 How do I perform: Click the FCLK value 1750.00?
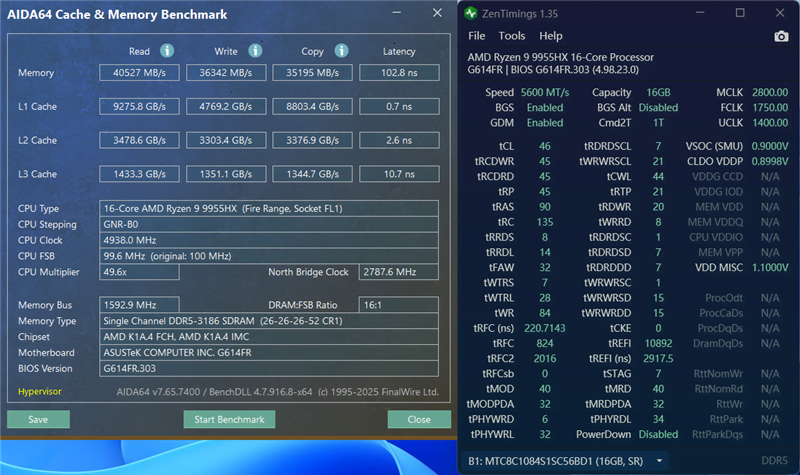pos(770,108)
